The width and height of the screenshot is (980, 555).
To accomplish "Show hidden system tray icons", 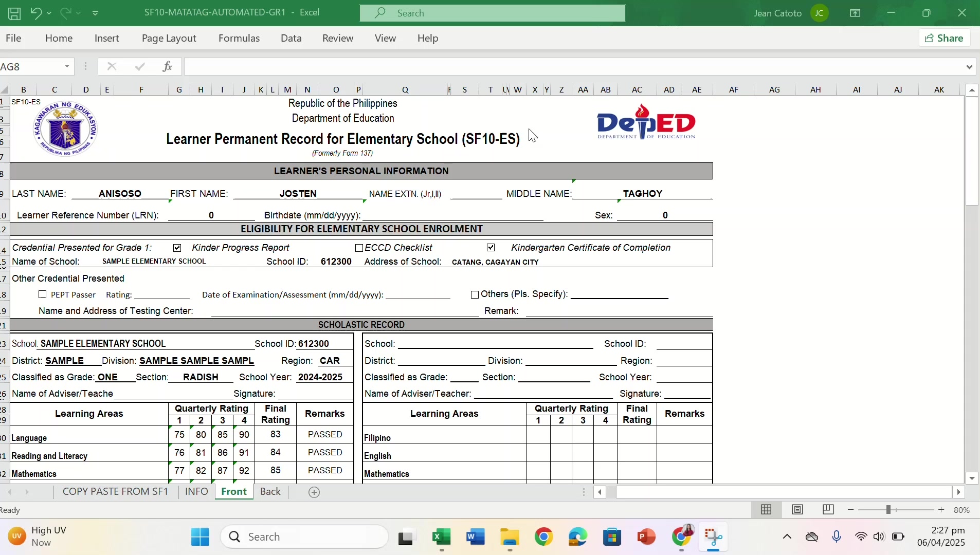I will click(x=787, y=537).
